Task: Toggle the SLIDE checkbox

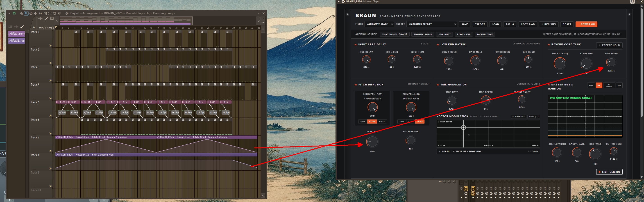Action: coord(52,28)
